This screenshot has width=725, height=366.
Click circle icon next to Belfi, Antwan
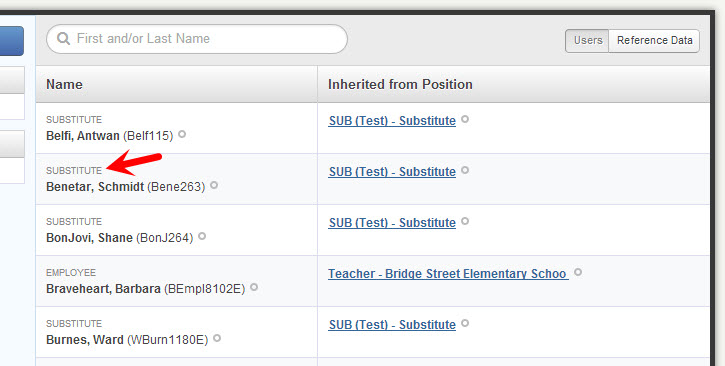point(182,134)
